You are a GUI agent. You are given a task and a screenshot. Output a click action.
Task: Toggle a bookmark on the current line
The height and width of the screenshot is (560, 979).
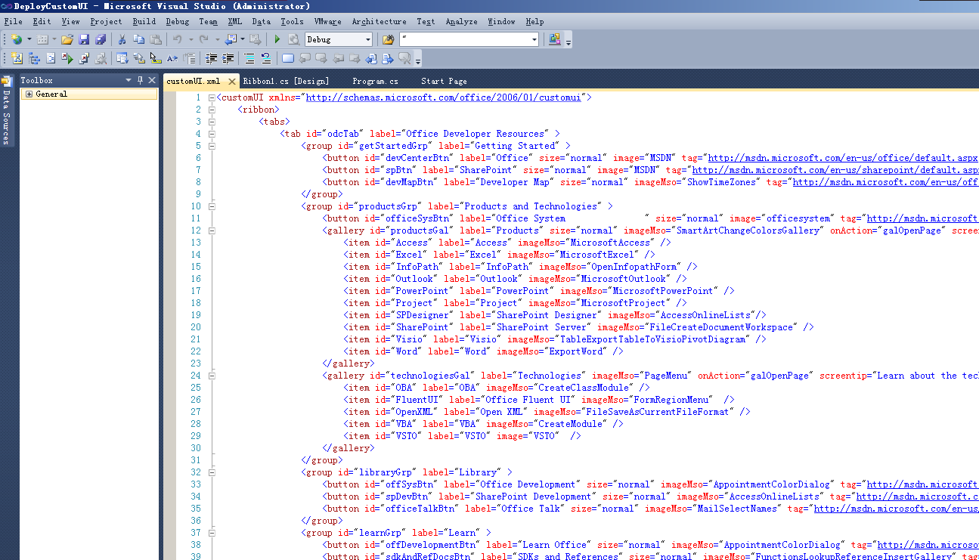pyautogui.click(x=287, y=58)
